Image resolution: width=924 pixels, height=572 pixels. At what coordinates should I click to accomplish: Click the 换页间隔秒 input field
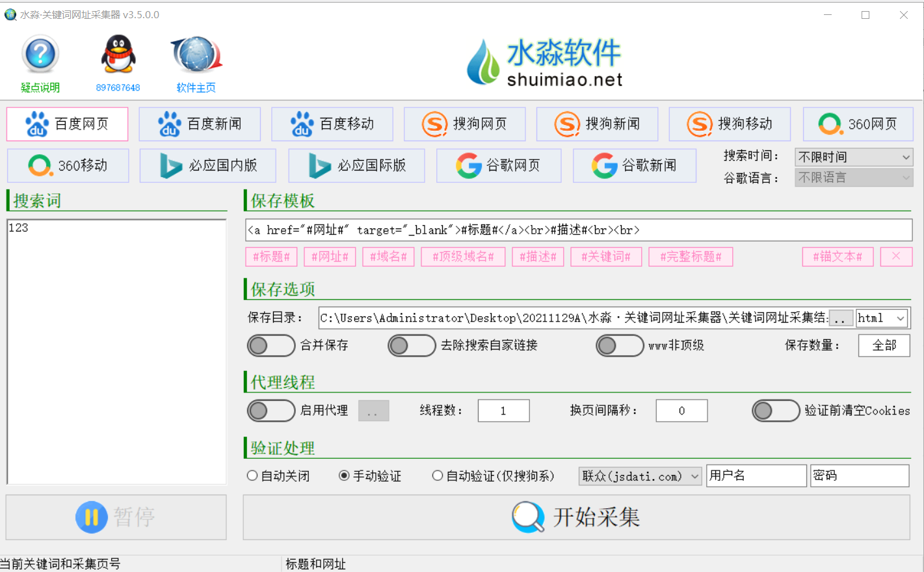click(681, 411)
